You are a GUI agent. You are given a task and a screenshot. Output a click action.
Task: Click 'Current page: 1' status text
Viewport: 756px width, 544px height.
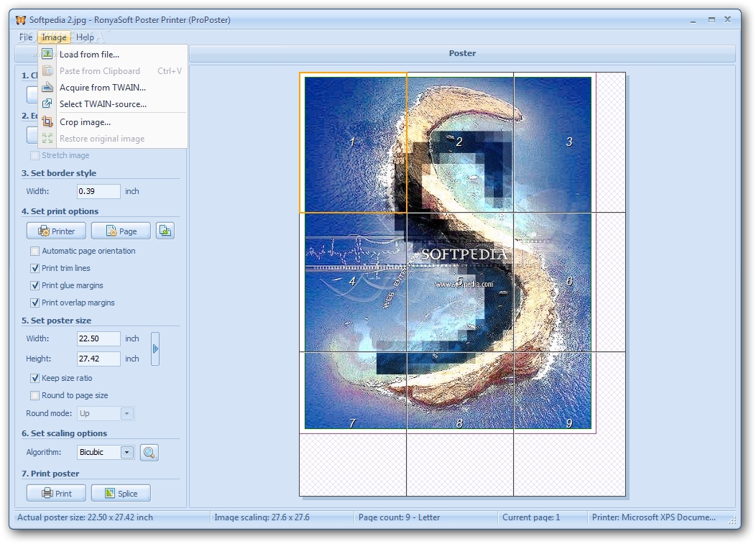click(x=531, y=517)
